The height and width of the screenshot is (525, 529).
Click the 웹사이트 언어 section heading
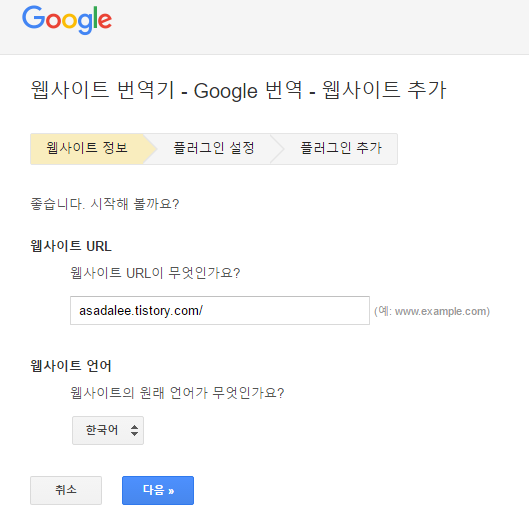pyautogui.click(x=71, y=366)
